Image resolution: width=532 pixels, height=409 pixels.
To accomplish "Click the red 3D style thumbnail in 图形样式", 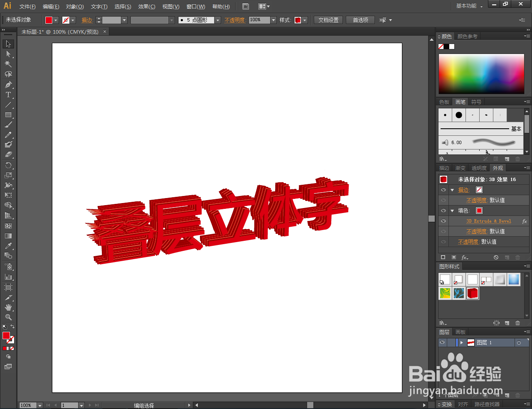I will [473, 293].
